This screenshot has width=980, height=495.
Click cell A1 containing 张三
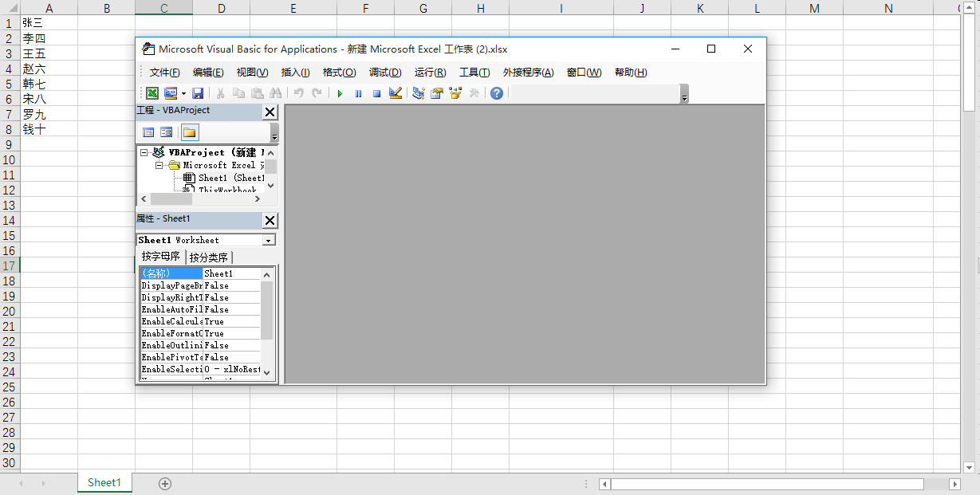(x=49, y=23)
